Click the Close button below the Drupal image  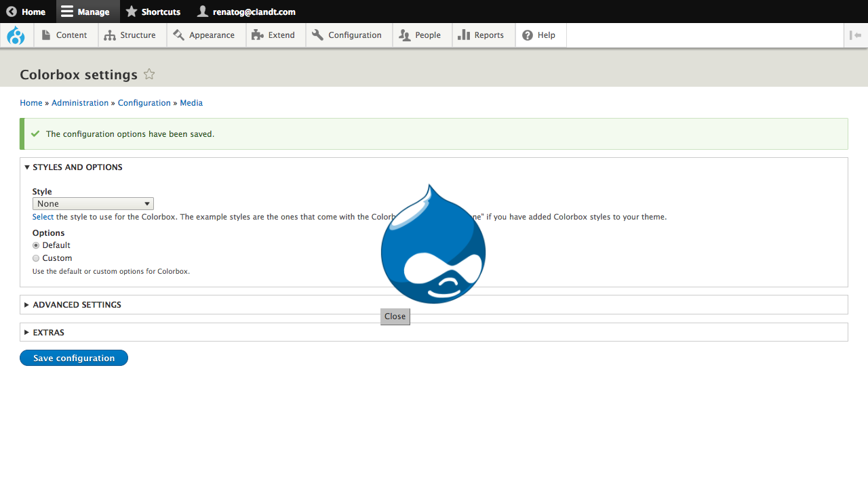[x=395, y=316]
